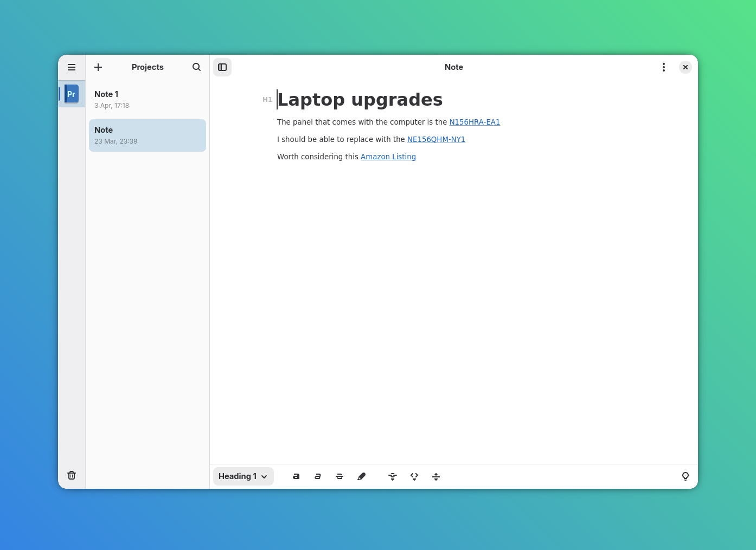
Task: Toggle italic text formatting
Action: [318, 476]
